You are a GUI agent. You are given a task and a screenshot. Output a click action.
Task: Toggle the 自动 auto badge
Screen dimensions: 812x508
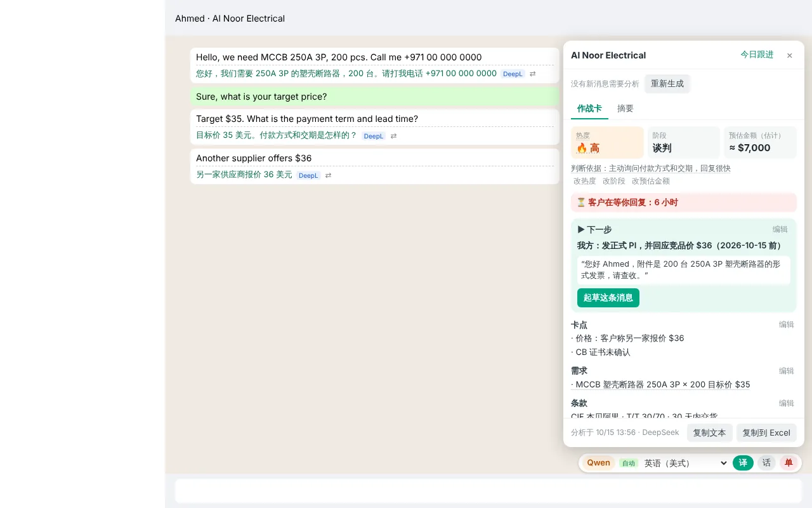tap(628, 464)
